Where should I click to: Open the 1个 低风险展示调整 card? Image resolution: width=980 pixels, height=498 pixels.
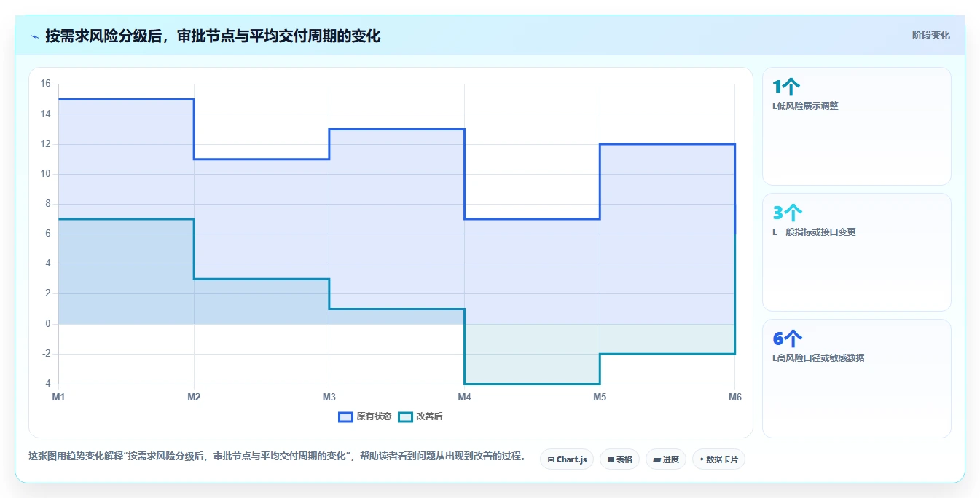point(857,127)
